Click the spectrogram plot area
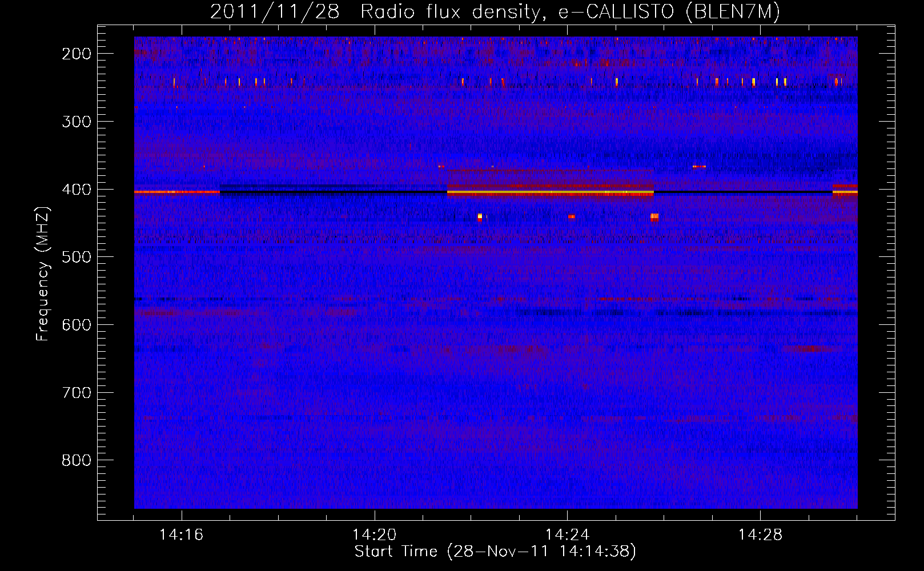The width and height of the screenshot is (924, 571). pyautogui.click(x=496, y=272)
